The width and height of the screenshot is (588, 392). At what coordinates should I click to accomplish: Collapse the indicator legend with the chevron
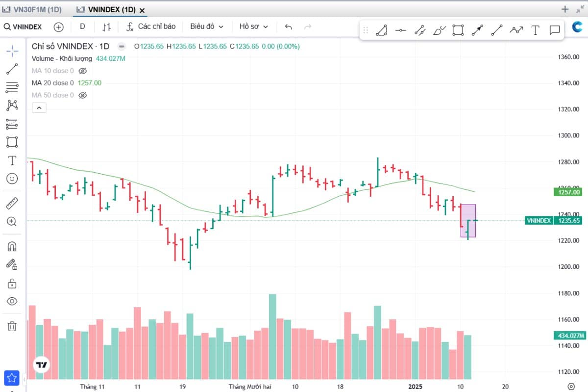(39, 108)
